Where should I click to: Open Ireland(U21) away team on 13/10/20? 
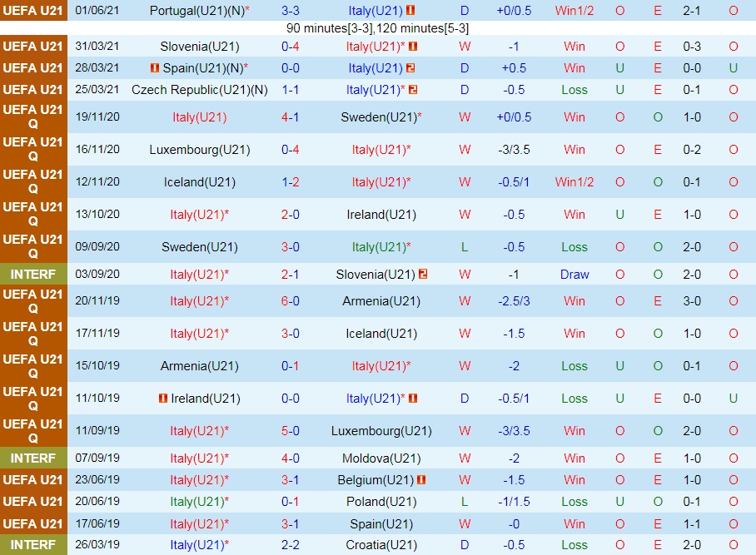(x=380, y=214)
